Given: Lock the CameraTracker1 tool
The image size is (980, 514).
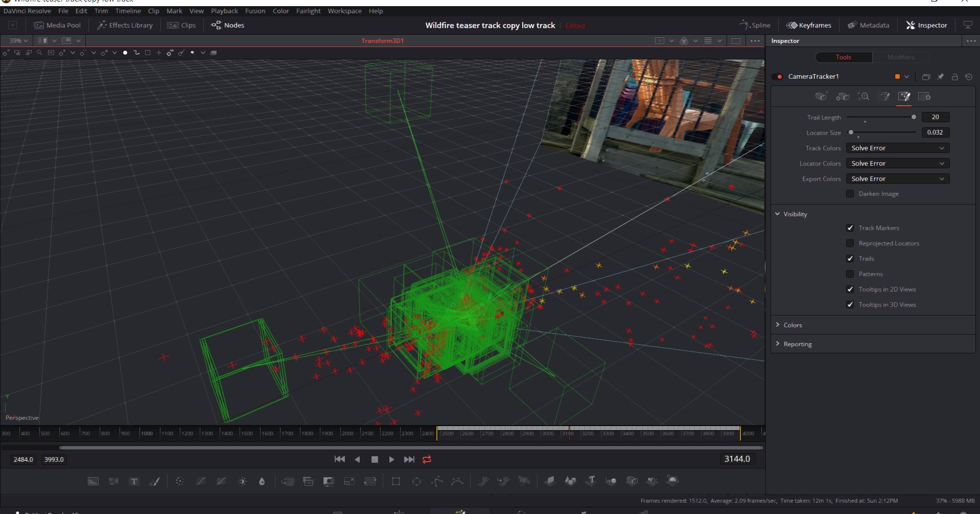Looking at the screenshot, I should point(954,77).
